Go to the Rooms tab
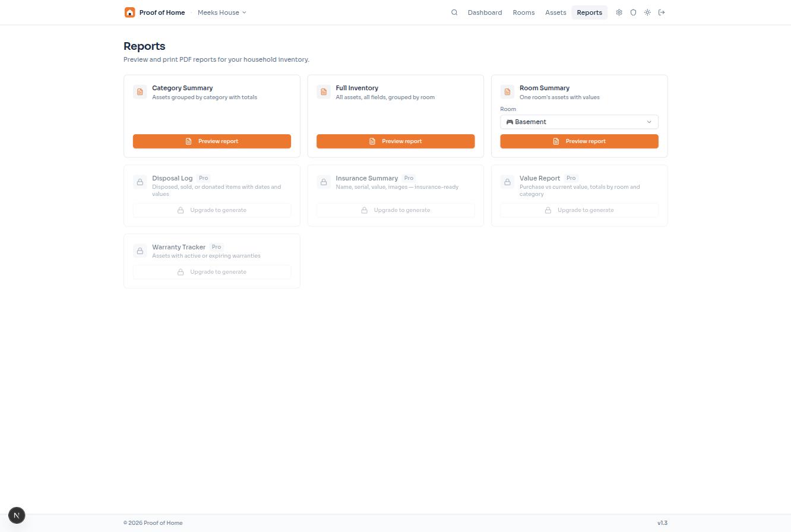The width and height of the screenshot is (791, 532). pyautogui.click(x=524, y=12)
